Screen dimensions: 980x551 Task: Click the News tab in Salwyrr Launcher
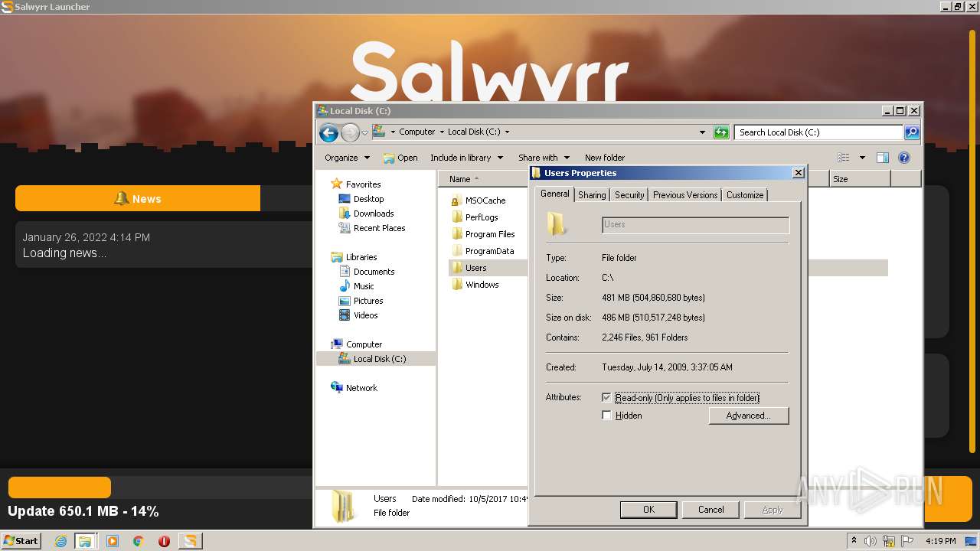138,199
